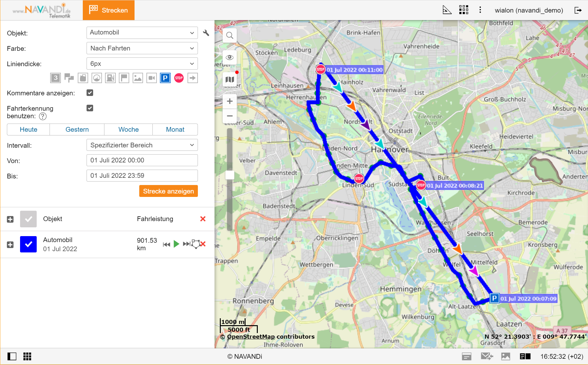The height and width of the screenshot is (365, 588).
Task: Open the Objekt dropdown showing Automobil
Action: 142,33
